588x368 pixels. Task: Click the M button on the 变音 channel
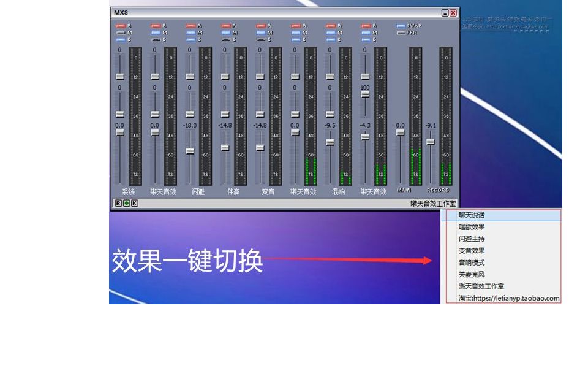(x=261, y=31)
